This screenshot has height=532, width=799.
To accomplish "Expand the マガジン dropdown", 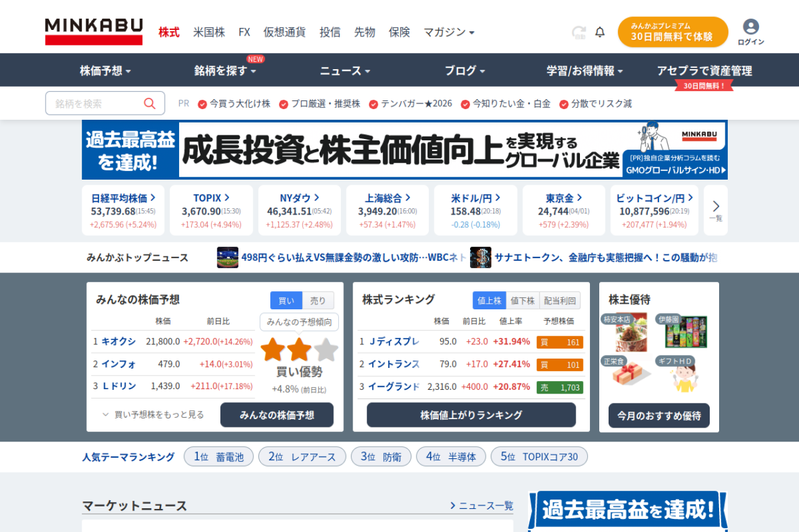I will (x=449, y=32).
